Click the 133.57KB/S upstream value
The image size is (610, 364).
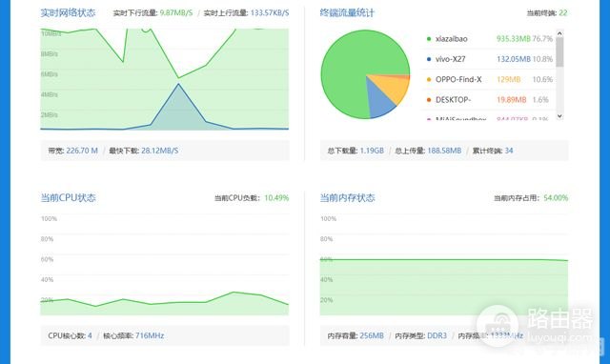[270, 12]
